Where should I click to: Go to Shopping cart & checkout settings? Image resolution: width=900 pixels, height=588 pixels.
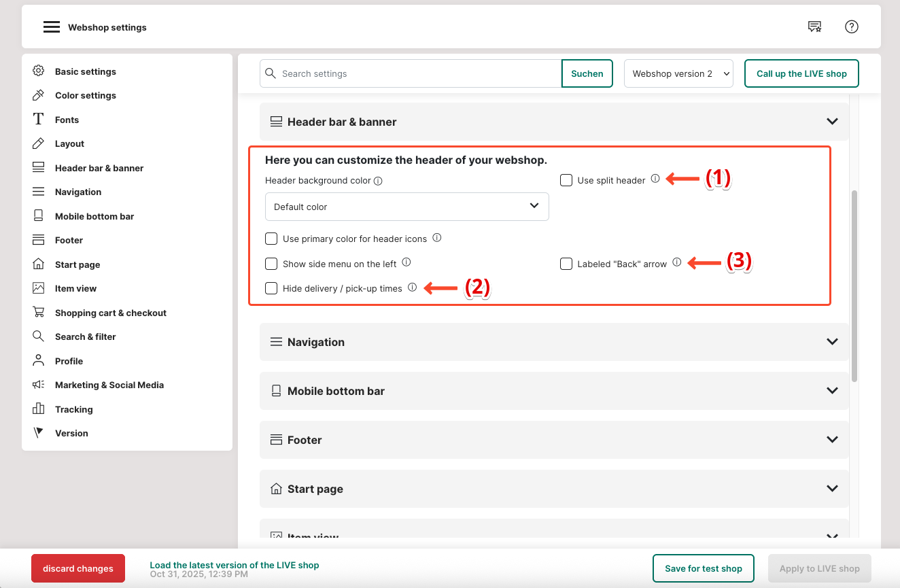tap(110, 313)
